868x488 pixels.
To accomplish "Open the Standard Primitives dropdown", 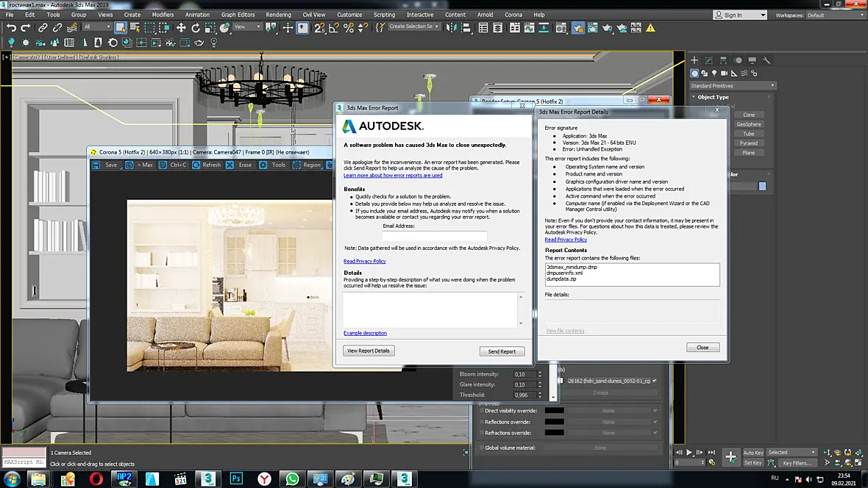I will click(733, 86).
